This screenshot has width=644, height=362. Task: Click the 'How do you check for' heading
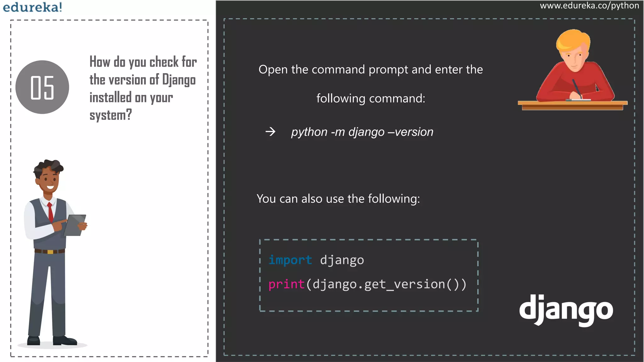pos(143,62)
